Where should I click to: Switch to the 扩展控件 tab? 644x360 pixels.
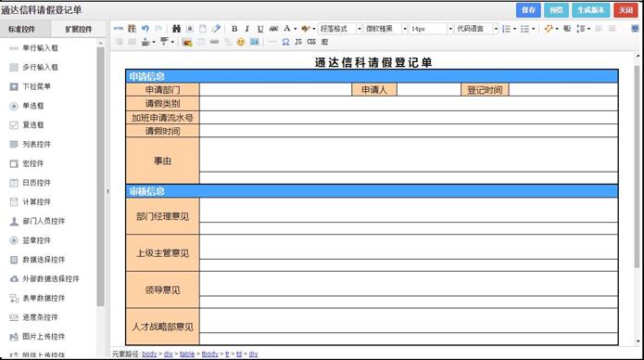point(78,29)
